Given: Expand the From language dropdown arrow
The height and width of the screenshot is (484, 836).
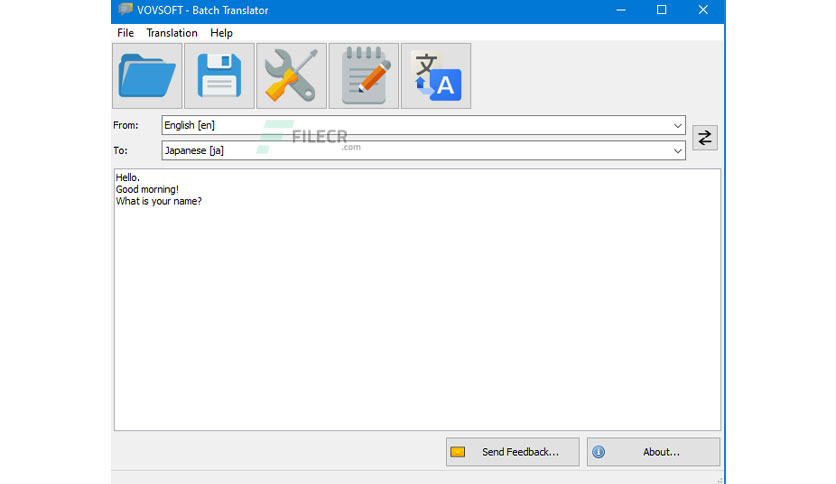Looking at the screenshot, I should coord(677,125).
